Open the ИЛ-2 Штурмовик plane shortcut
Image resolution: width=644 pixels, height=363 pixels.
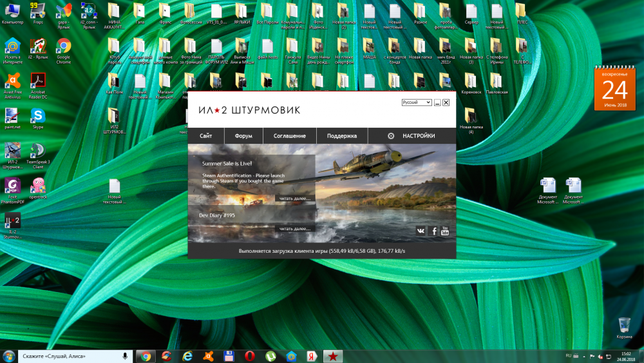coord(12,155)
